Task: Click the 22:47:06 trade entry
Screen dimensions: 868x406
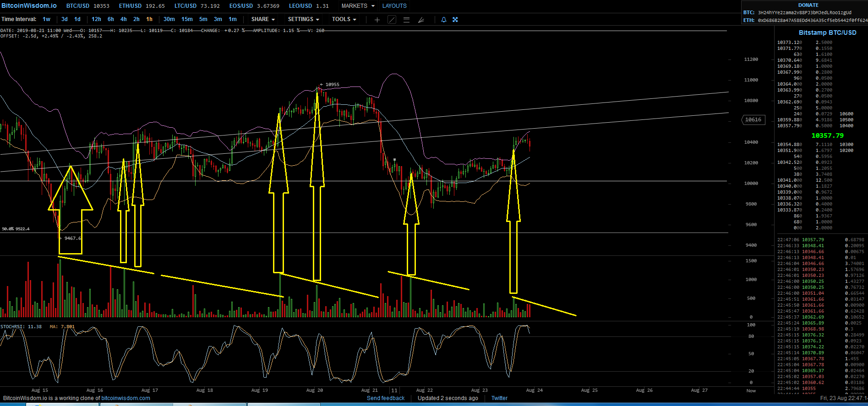Action: click(x=821, y=240)
